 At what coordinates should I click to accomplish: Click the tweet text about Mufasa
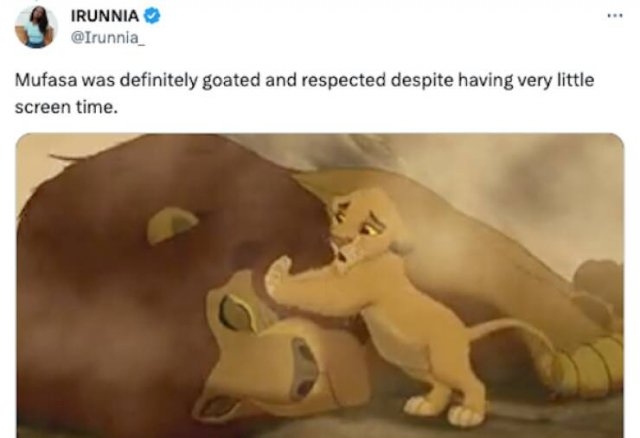pos(304,93)
